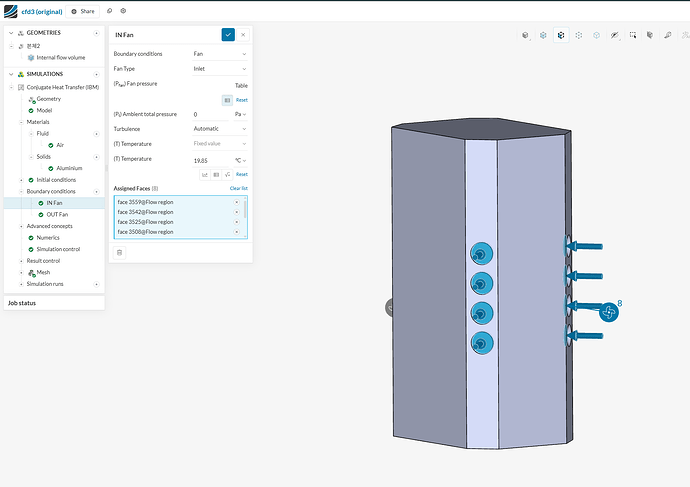Select node selection mode cube icon
The image size is (690, 487).
579,35
